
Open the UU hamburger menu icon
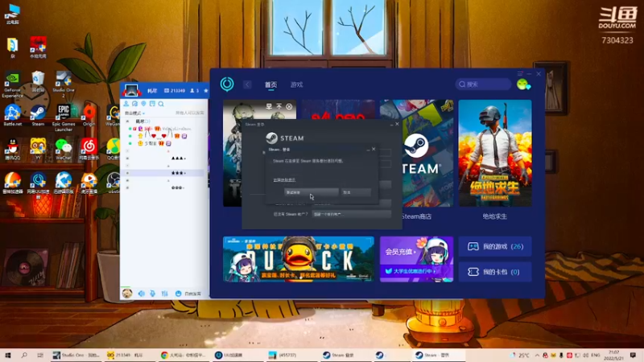520,74
